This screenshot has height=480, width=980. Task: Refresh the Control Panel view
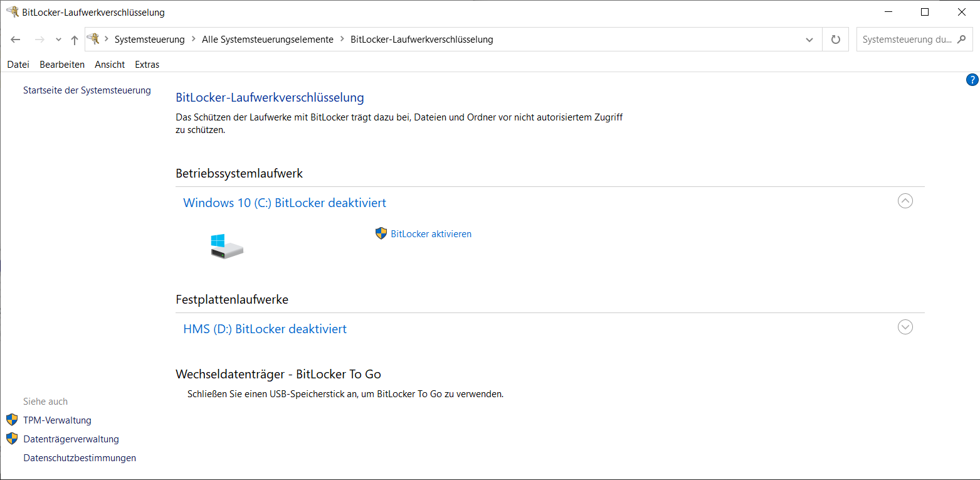click(835, 39)
